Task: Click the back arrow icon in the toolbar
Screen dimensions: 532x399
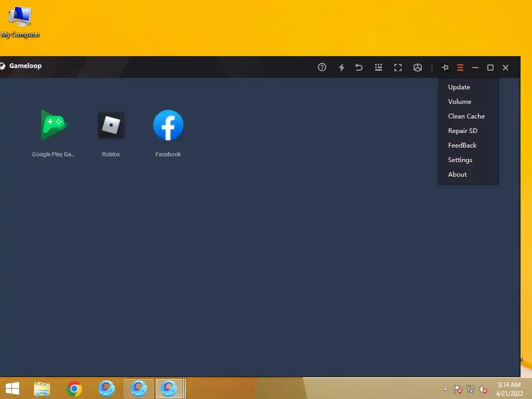Action: click(x=358, y=67)
